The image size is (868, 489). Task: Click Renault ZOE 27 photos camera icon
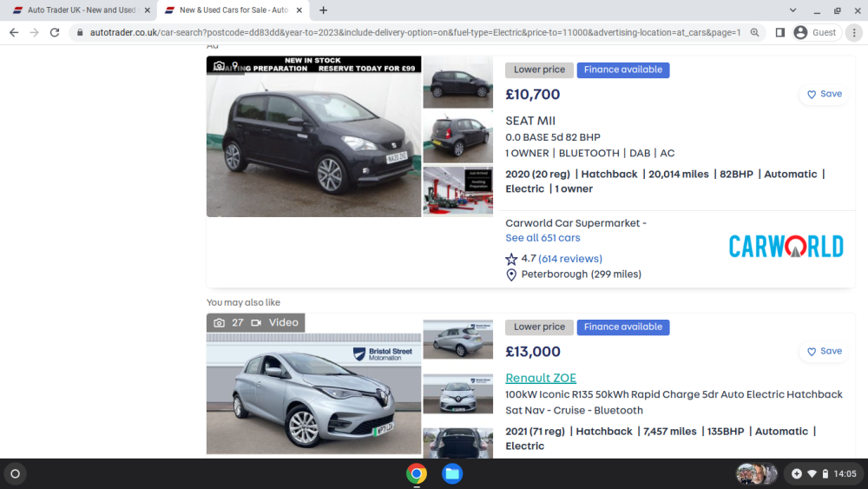(x=220, y=323)
